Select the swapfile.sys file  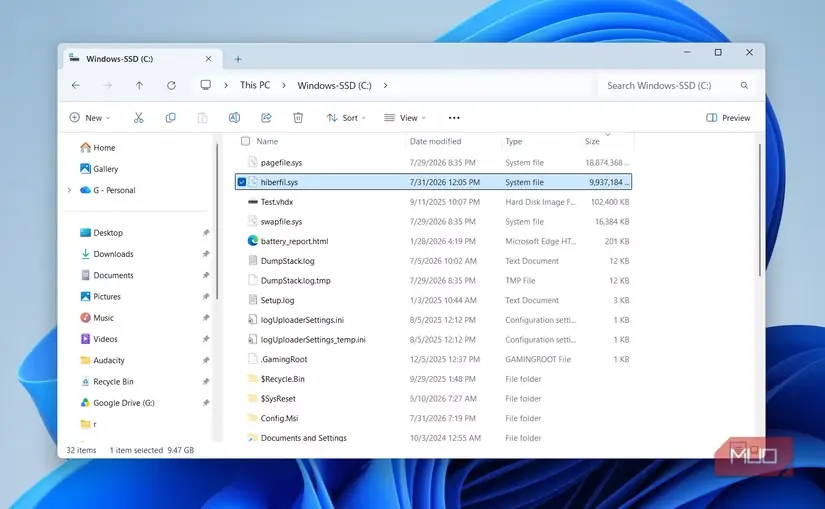433,222
